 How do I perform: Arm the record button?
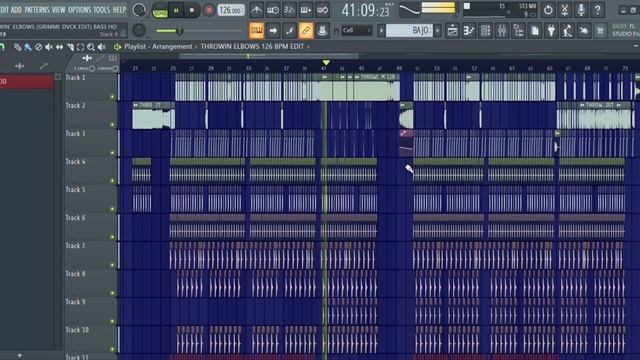coord(209,10)
